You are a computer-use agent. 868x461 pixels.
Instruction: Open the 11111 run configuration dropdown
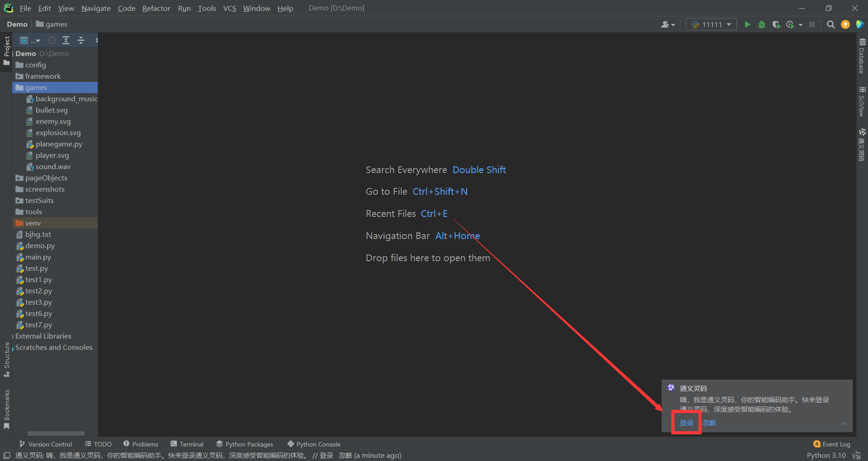711,24
